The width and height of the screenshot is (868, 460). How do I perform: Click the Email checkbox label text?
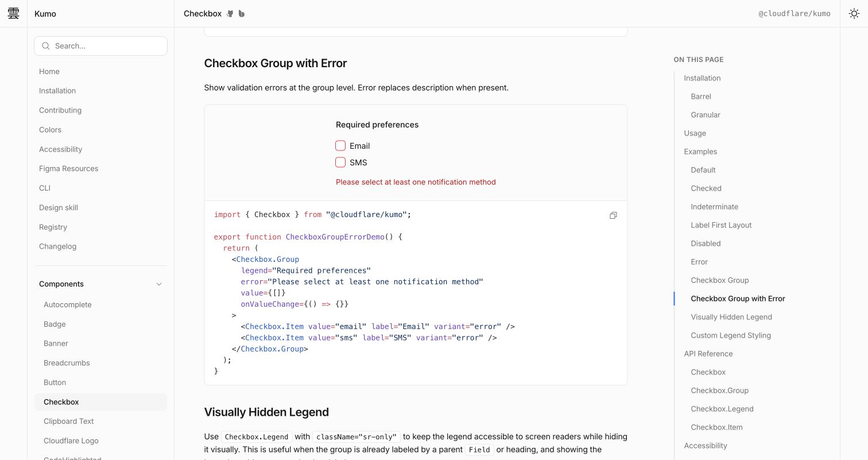click(359, 146)
